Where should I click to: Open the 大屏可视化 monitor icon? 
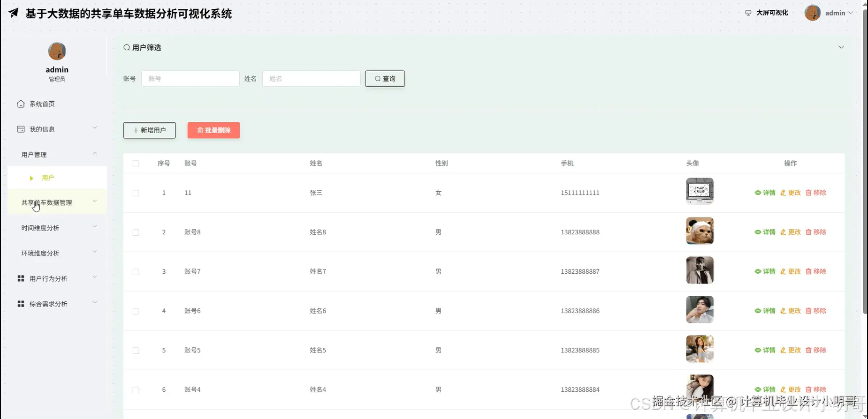coord(748,13)
